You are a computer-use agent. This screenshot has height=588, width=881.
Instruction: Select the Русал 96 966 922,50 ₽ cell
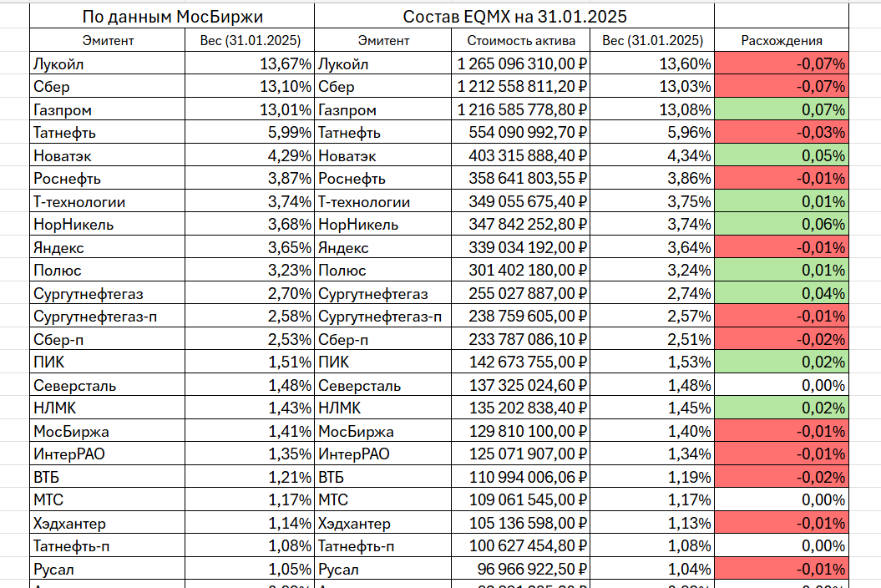[x=521, y=569]
